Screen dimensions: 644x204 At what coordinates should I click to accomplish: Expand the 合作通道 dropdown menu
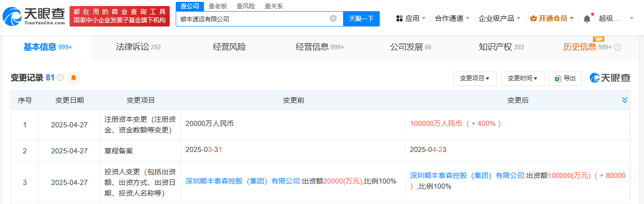coord(452,19)
